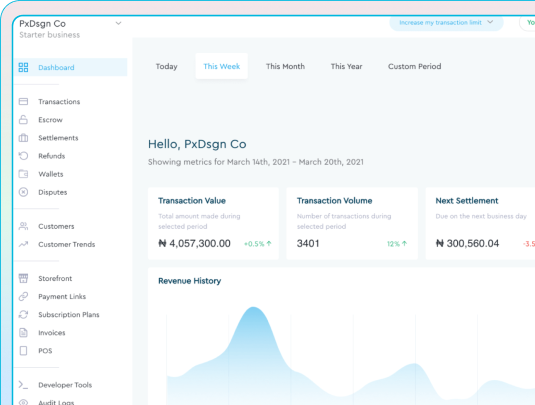This screenshot has height=405, width=535.
Task: Open the Transactions page
Action: tap(59, 102)
